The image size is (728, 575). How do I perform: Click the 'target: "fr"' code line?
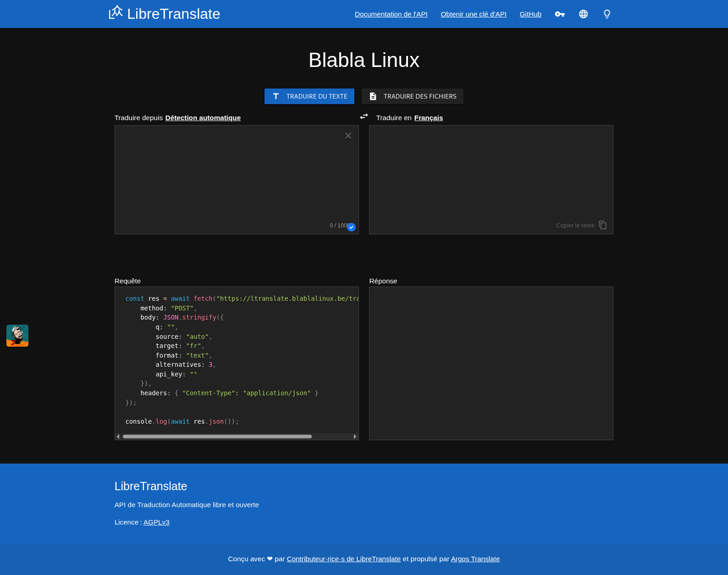point(180,346)
